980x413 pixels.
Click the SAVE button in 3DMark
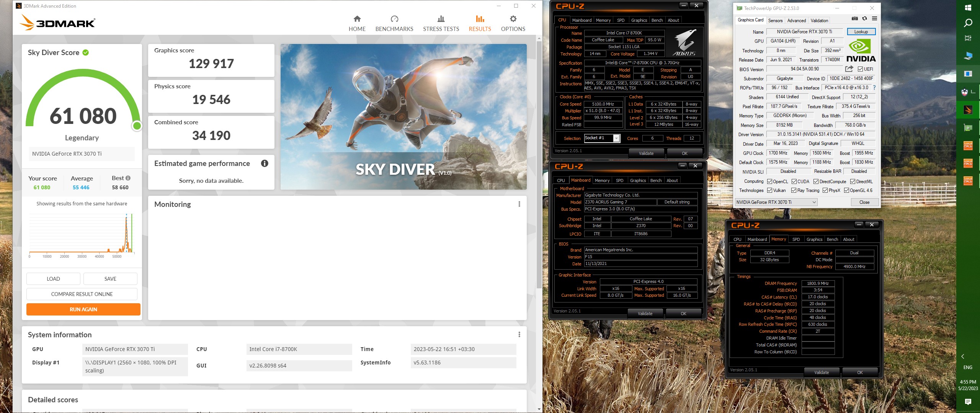point(110,279)
